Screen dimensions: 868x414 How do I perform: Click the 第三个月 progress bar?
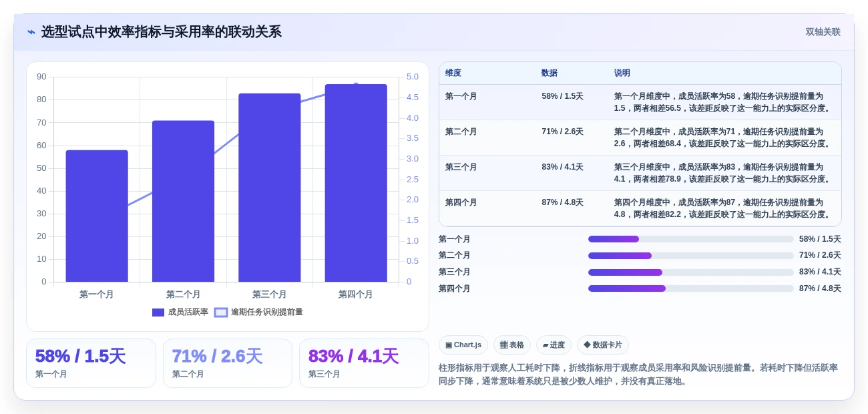pos(691,272)
